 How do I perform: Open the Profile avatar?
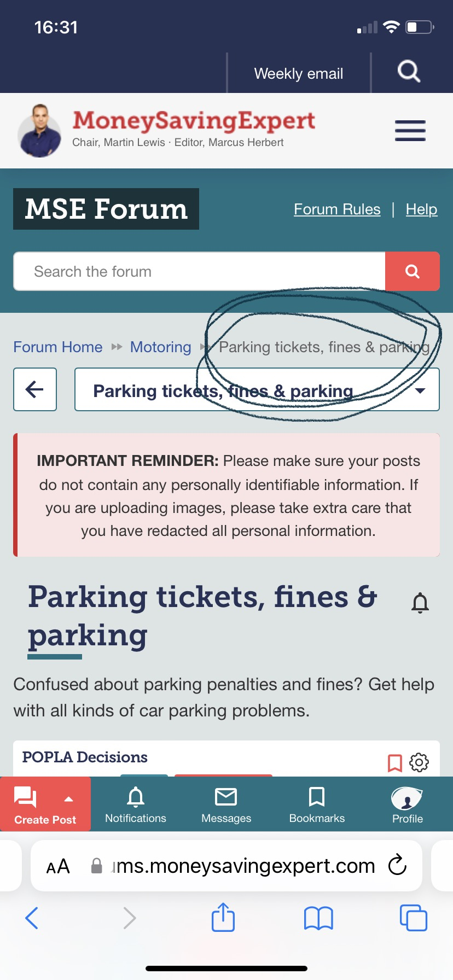[x=407, y=804]
